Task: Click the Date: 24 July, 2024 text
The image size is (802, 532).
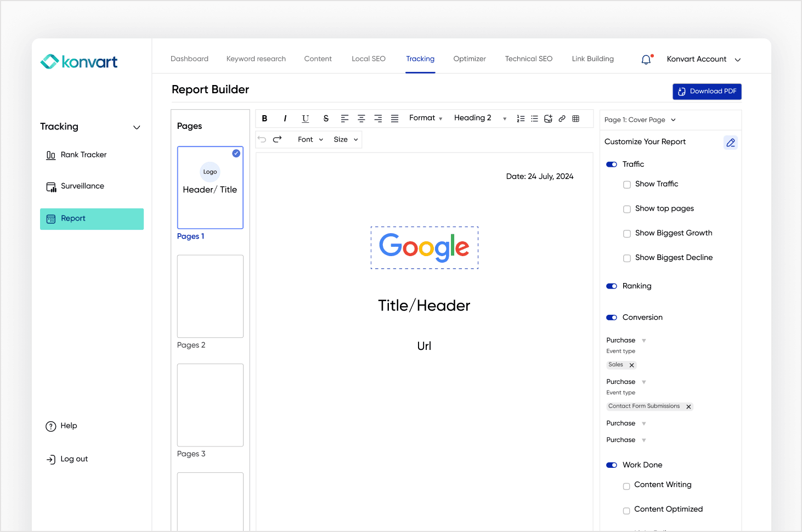Action: (x=540, y=177)
